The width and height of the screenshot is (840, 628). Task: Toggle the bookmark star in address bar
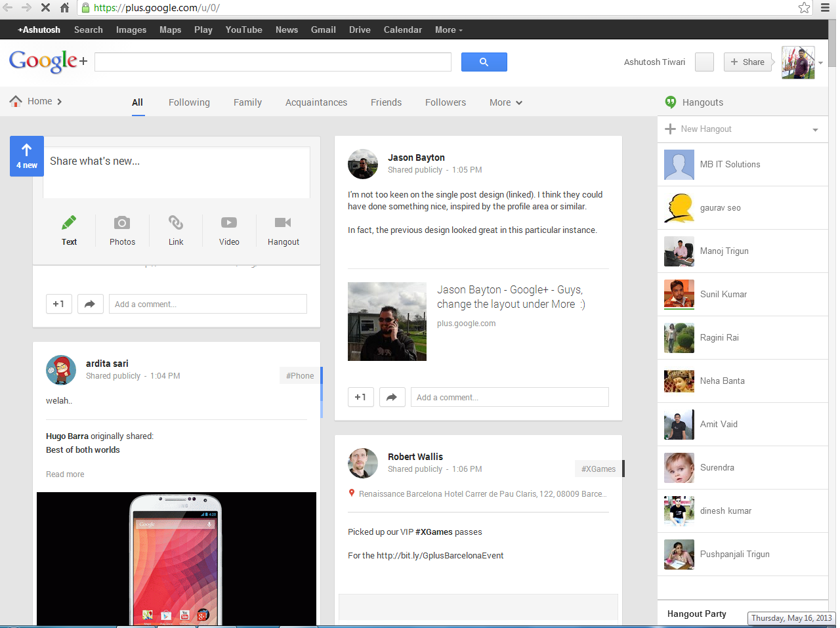click(x=804, y=9)
